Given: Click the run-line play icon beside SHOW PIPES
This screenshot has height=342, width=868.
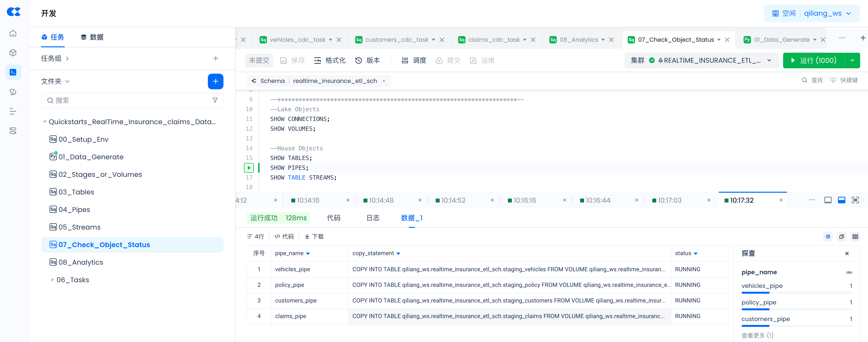Looking at the screenshot, I should click(x=249, y=167).
